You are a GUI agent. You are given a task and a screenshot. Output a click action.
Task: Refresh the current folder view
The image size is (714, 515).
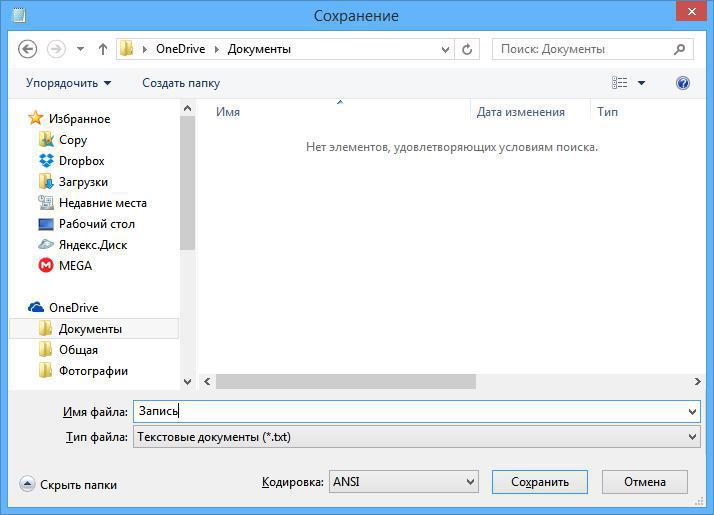coord(467,49)
